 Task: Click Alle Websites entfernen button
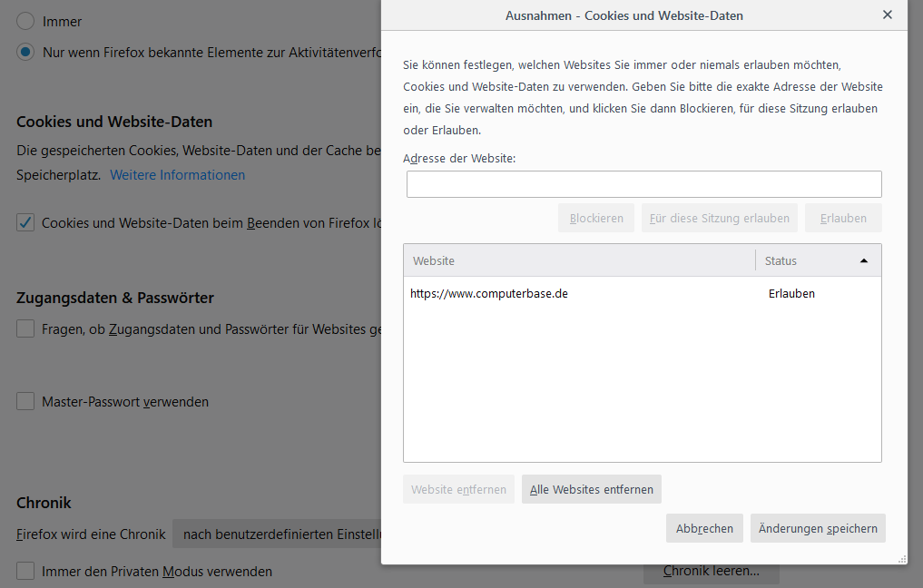[592, 490]
